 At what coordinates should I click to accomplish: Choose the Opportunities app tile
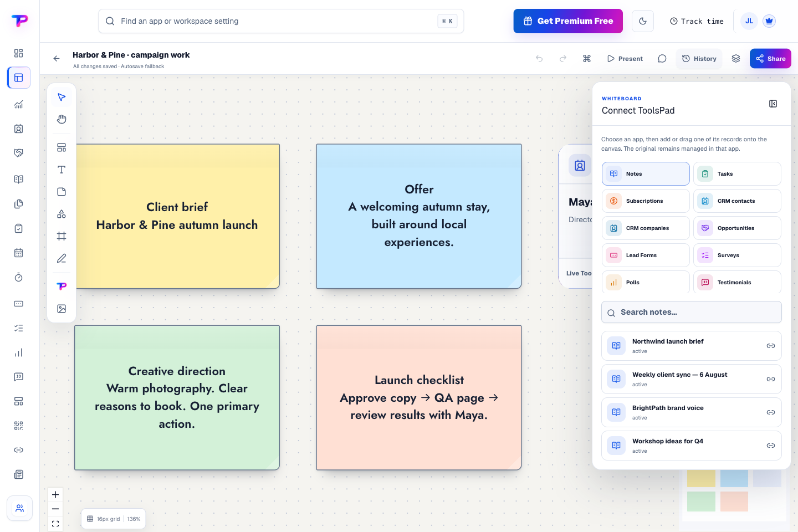[x=737, y=228]
